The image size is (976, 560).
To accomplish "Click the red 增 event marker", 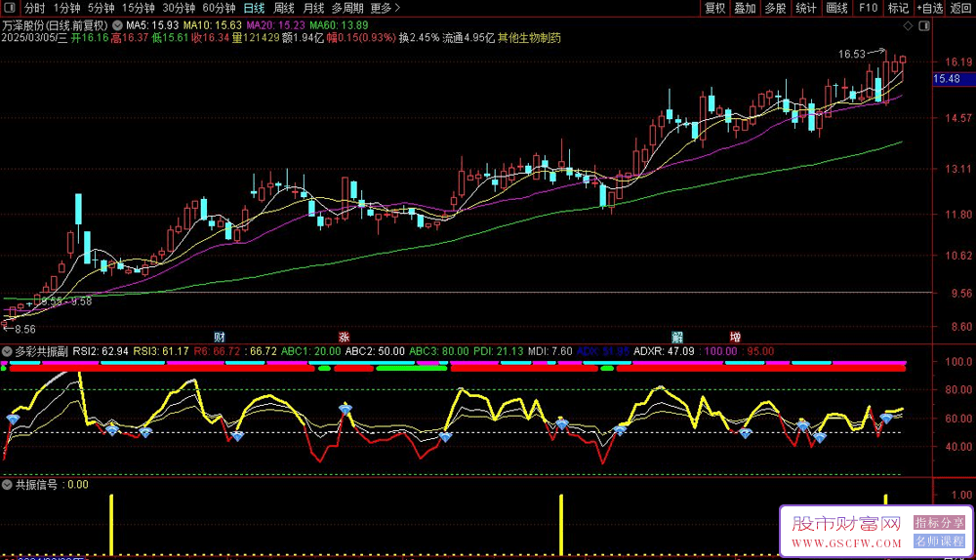I will pos(735,337).
